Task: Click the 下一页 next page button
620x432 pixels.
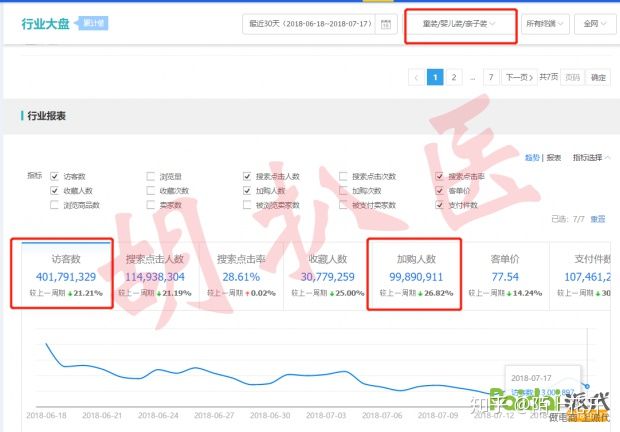Action: pos(515,77)
